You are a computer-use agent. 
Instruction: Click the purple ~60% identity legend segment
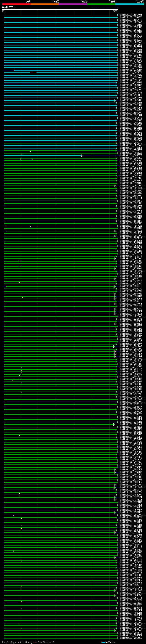click(x=73, y=4)
